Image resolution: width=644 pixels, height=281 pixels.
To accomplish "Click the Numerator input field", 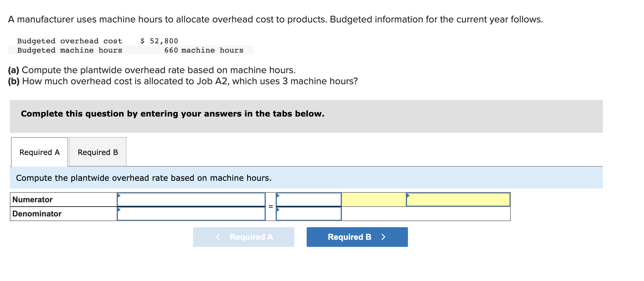I will coord(190,199).
